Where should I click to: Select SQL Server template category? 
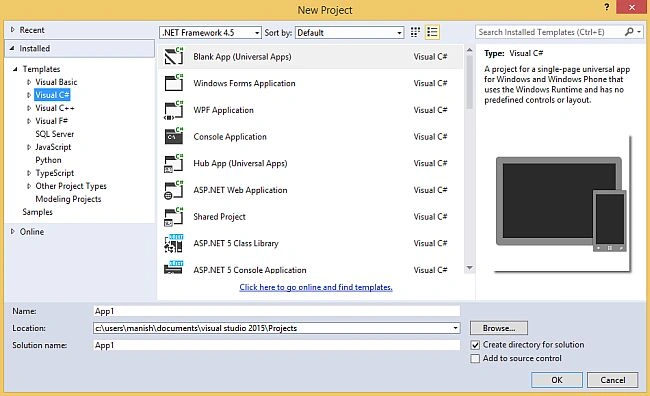tap(55, 134)
